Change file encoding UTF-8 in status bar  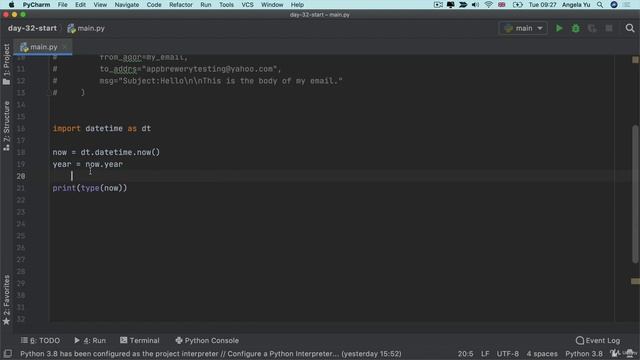(x=508, y=354)
